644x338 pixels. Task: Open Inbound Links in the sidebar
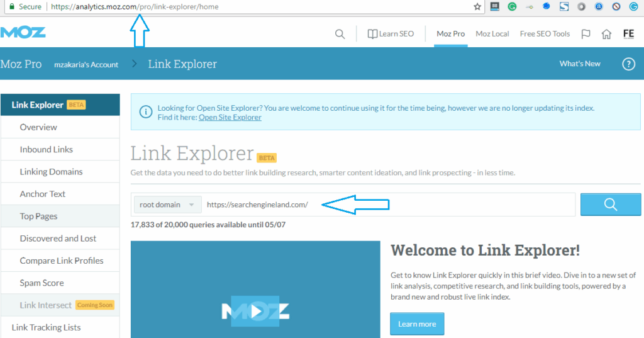[x=60, y=149]
